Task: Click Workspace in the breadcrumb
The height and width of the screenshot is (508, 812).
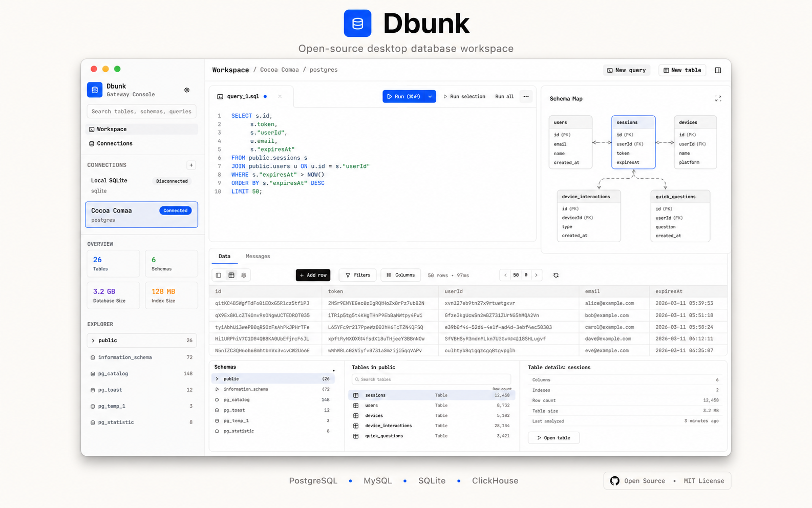Action: 230,70
